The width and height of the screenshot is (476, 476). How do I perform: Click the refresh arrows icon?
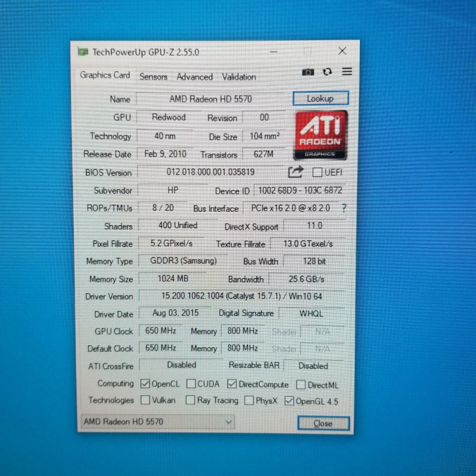click(x=327, y=72)
